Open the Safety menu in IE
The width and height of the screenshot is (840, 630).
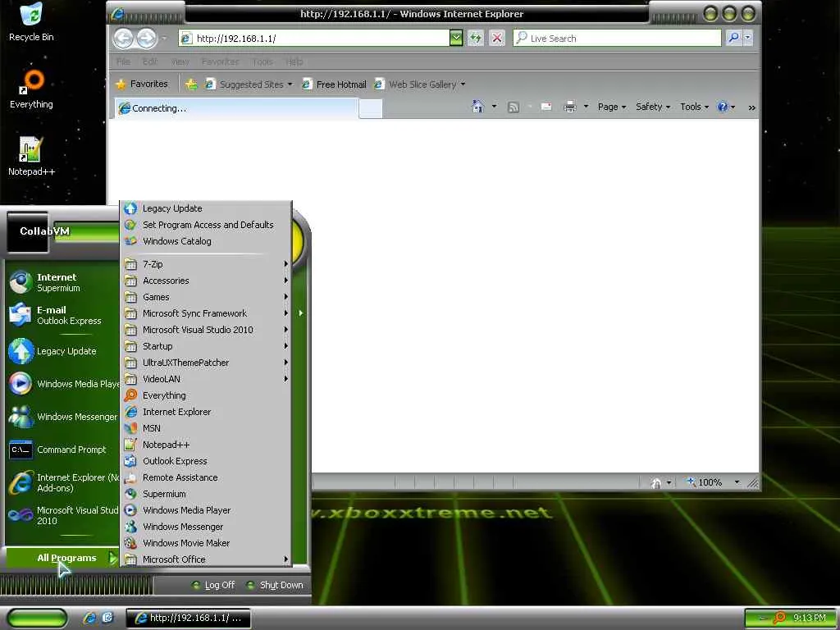[x=652, y=107]
